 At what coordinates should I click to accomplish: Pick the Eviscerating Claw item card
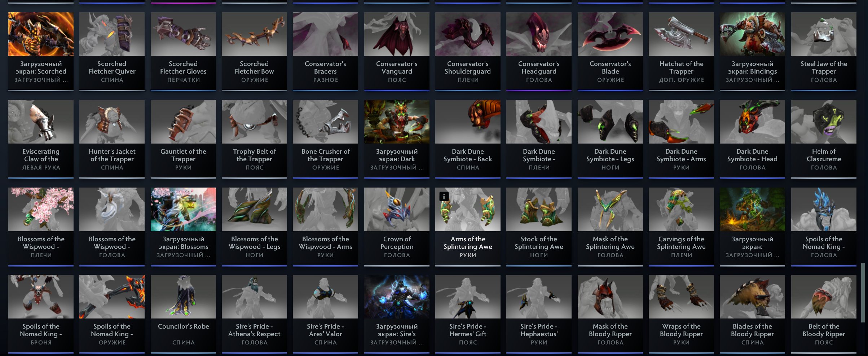(41, 139)
